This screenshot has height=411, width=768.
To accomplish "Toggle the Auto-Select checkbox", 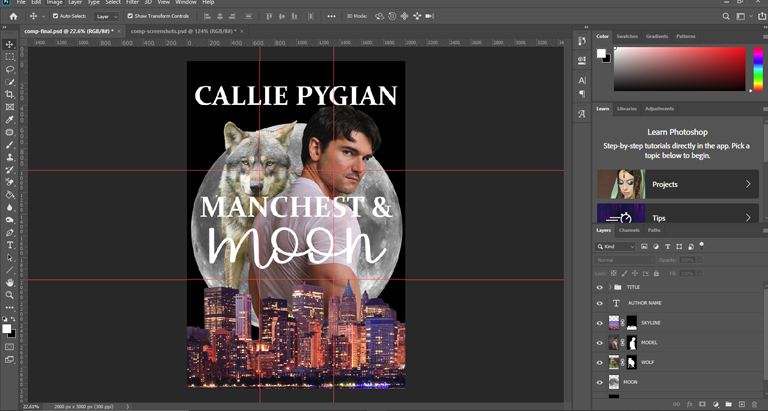I will coord(56,16).
